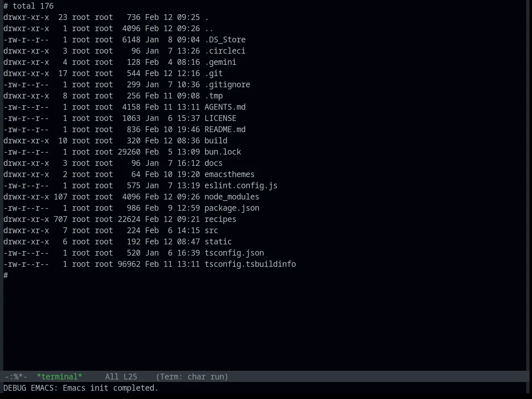Select the .git directory name
The height and width of the screenshot is (399, 532).
click(214, 73)
